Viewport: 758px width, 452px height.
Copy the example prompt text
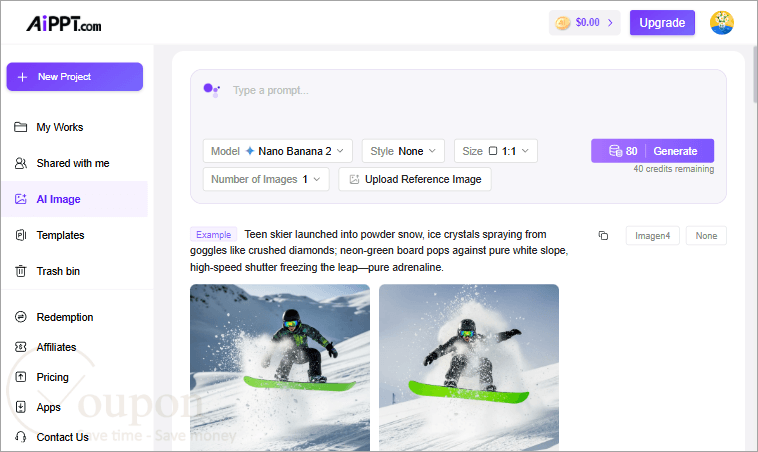coord(603,236)
